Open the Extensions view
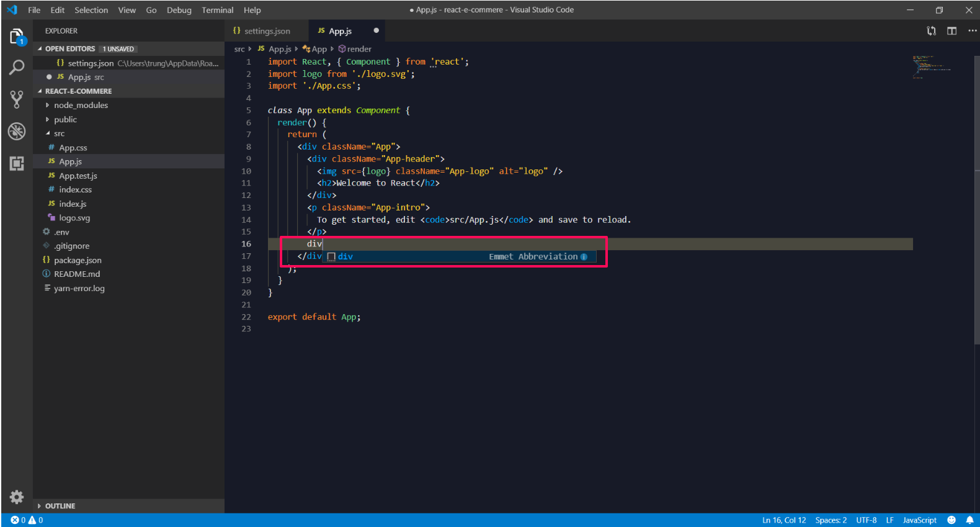The image size is (980, 527). pos(17,163)
